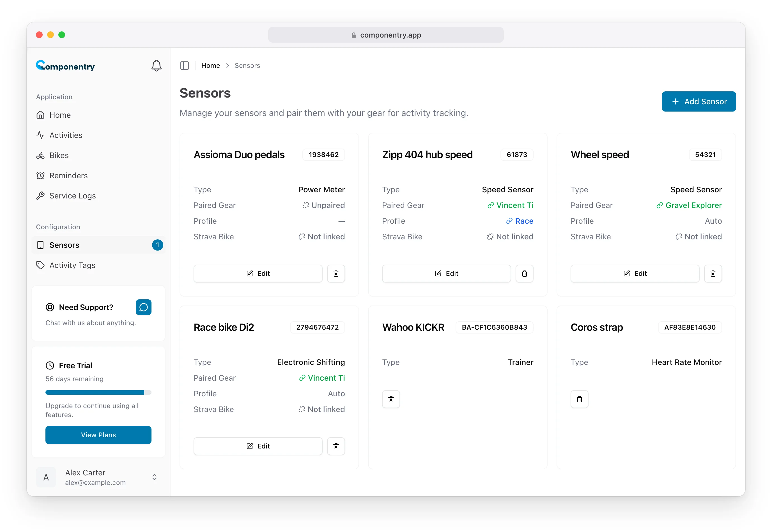Click the Alex Carter avatar

coord(46,477)
